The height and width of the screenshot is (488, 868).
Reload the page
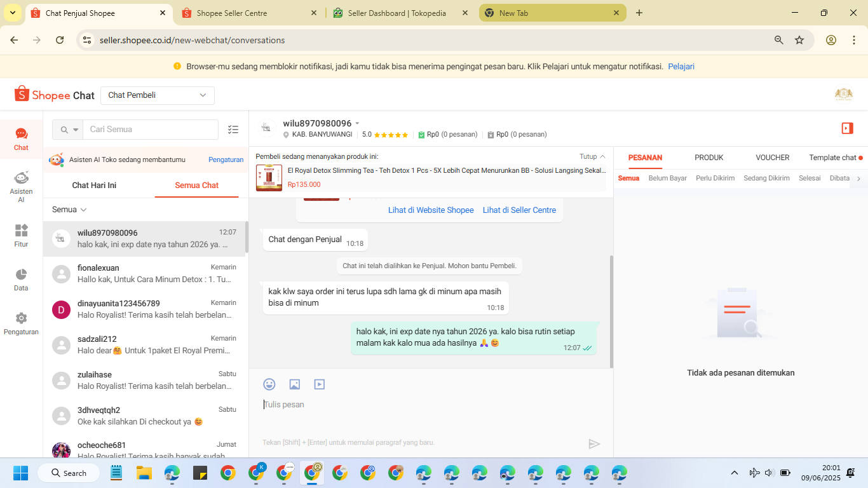pos(60,40)
